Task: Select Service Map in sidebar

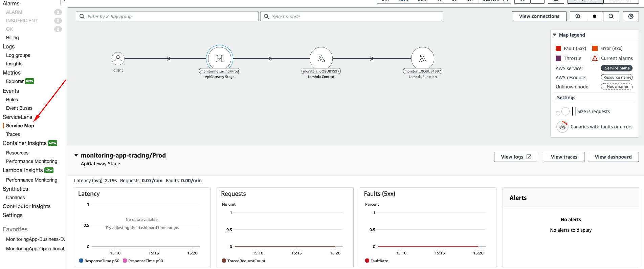Action: (x=20, y=126)
